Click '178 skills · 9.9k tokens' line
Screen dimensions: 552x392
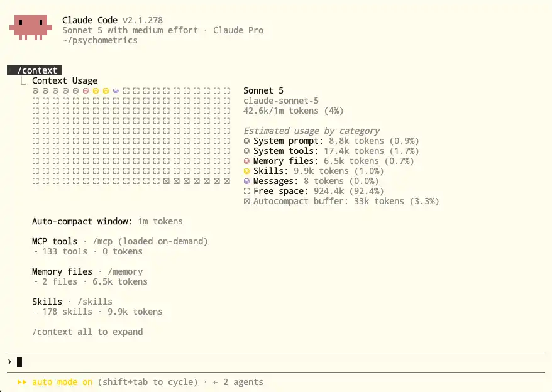pos(102,312)
